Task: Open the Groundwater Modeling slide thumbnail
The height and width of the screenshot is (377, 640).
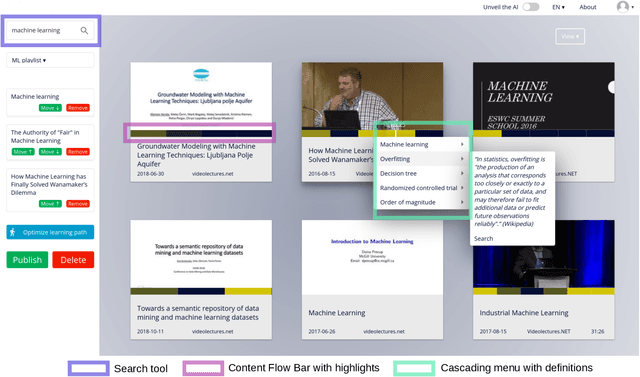Action: point(201,96)
